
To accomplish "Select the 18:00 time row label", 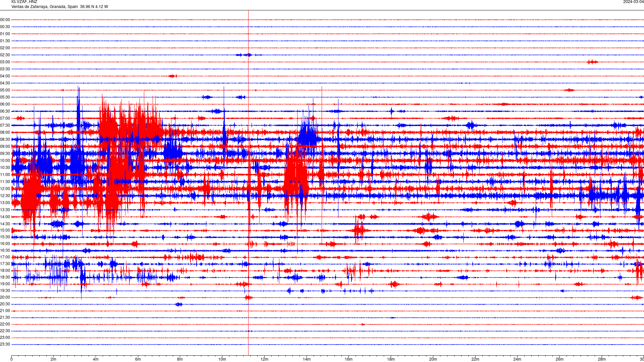I will coord(5,270).
